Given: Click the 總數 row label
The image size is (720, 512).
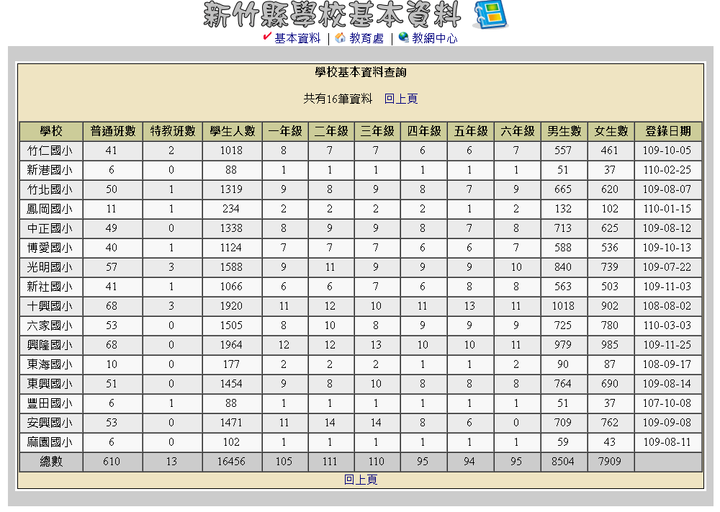Looking at the screenshot, I should click(x=51, y=462).
